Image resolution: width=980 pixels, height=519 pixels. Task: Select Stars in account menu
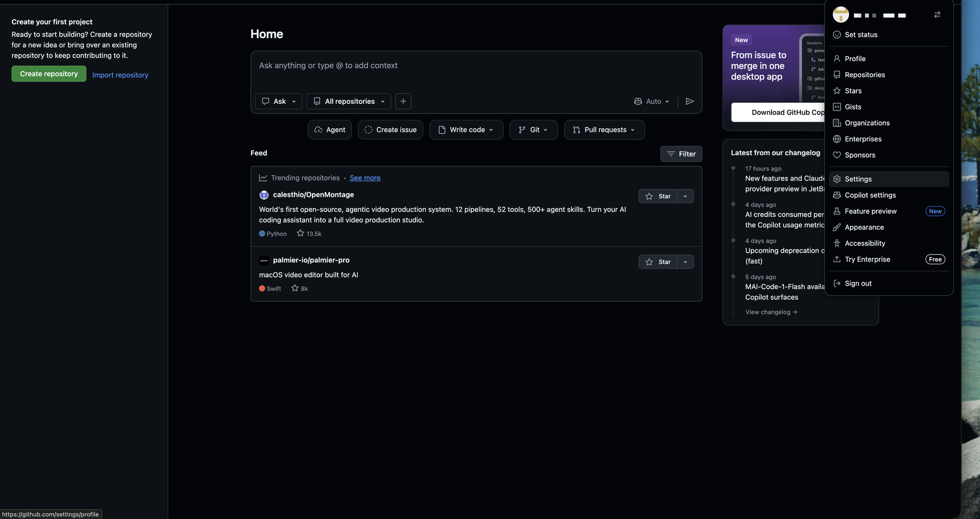[x=889, y=91]
